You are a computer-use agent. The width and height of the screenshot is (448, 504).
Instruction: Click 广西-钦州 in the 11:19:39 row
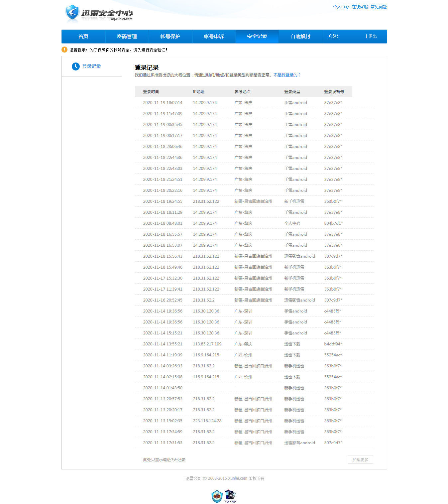click(243, 355)
